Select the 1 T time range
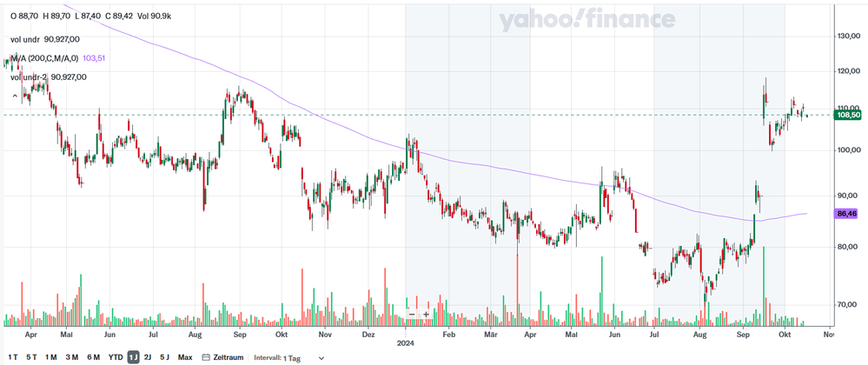The height and width of the screenshot is (365, 868). (14, 357)
